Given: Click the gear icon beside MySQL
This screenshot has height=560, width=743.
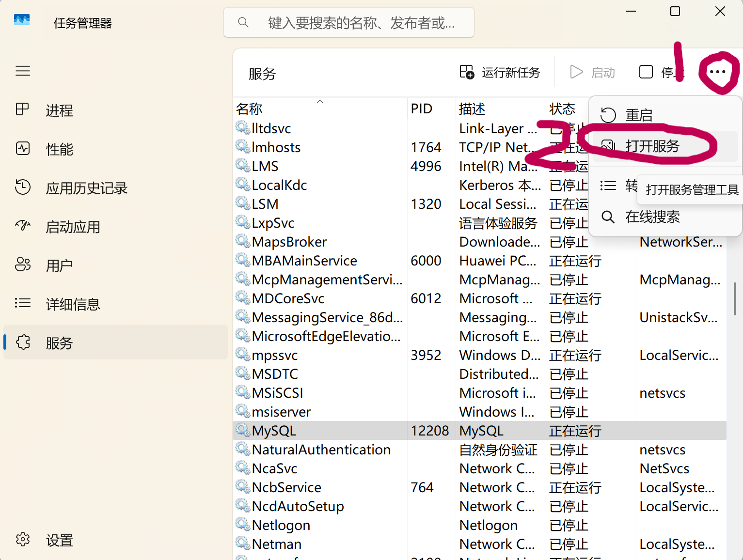Looking at the screenshot, I should click(x=243, y=430).
